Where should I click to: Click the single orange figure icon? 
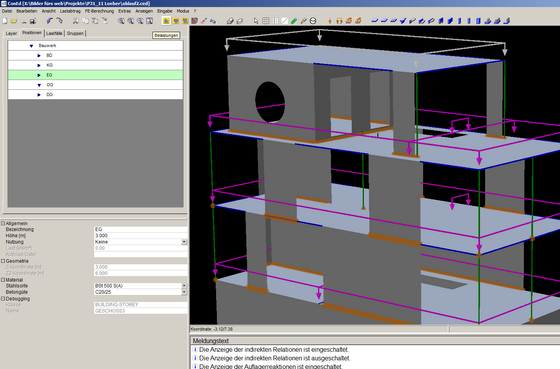click(x=330, y=21)
